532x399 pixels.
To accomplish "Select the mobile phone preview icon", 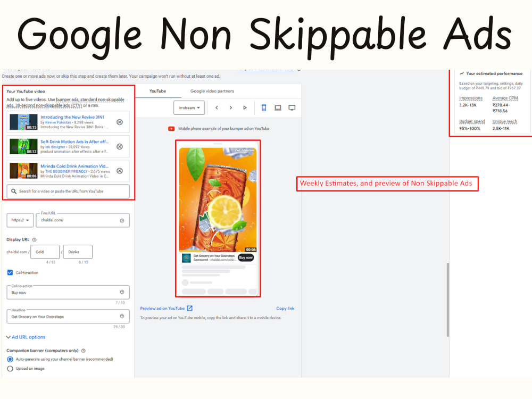I will pos(264,107).
